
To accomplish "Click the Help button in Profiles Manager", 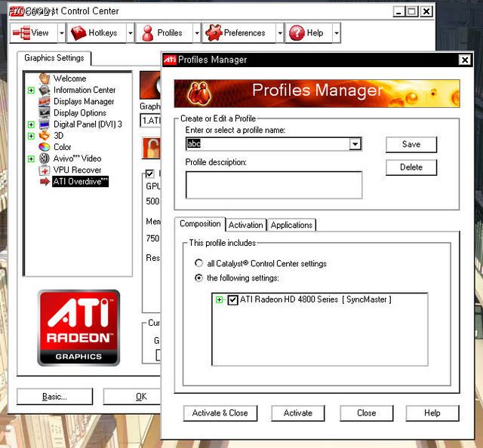I will click(432, 413).
